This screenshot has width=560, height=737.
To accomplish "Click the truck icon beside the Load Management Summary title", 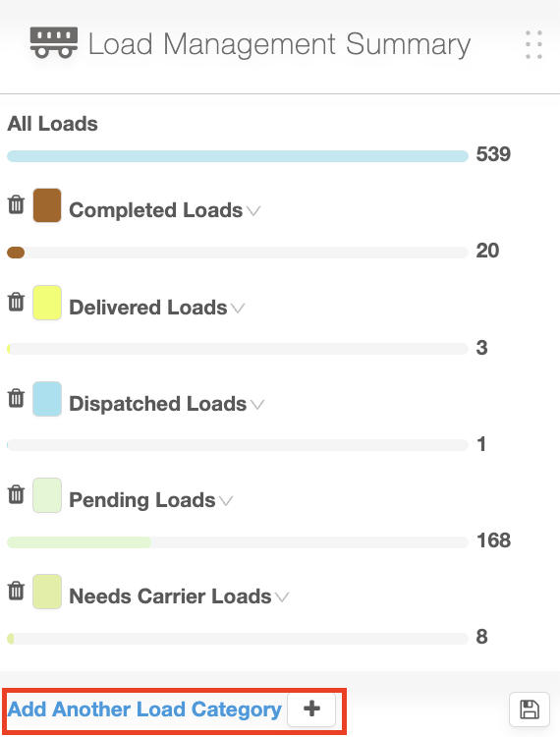I will point(54,43).
